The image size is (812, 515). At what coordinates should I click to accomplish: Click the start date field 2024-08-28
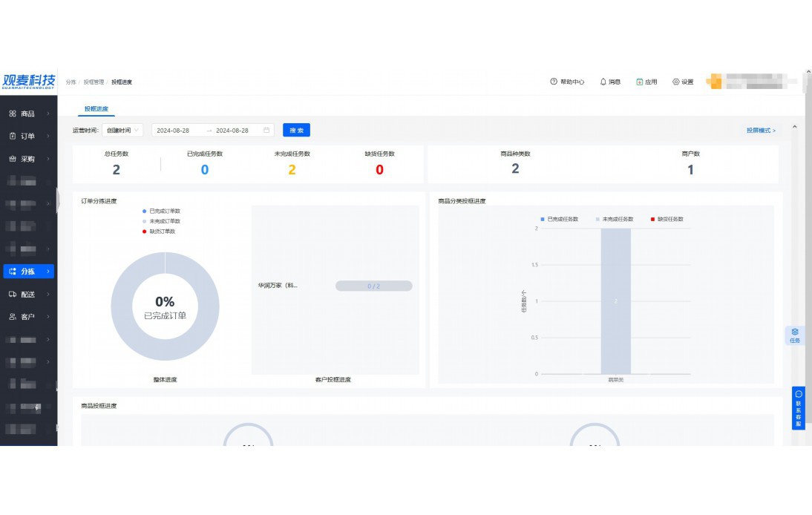174,130
